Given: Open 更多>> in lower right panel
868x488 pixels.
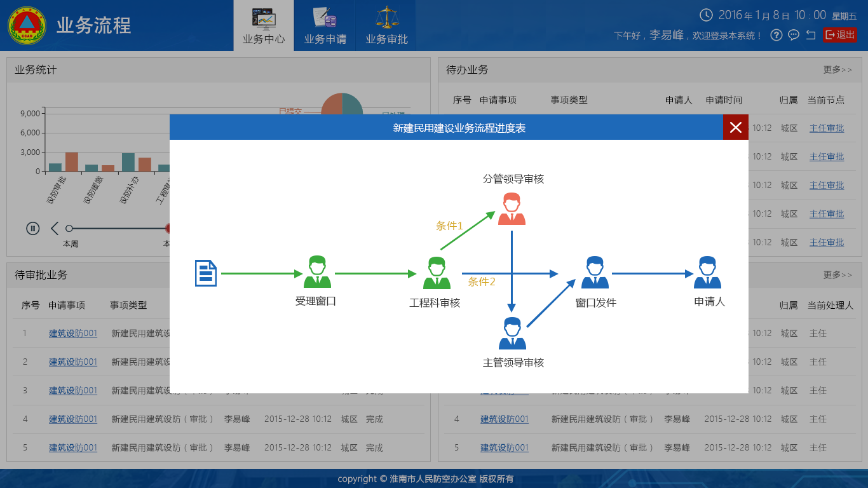Looking at the screenshot, I should point(837,275).
